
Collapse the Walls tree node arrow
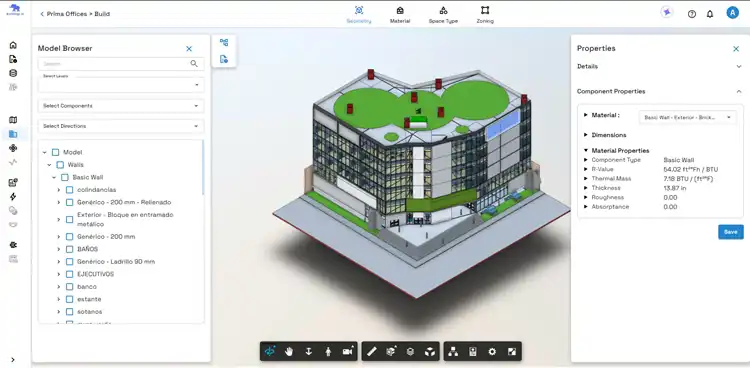[x=49, y=165]
